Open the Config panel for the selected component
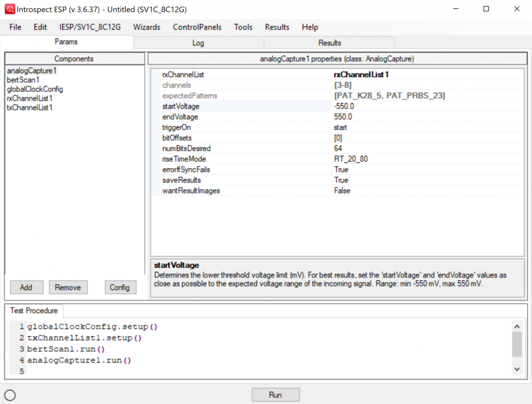The width and height of the screenshot is (532, 404). (x=121, y=287)
